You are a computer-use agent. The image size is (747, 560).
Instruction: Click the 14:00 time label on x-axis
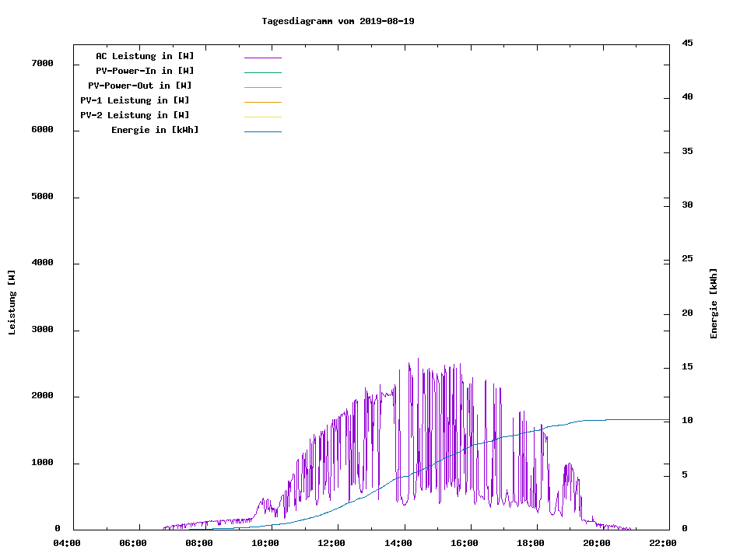(399, 543)
